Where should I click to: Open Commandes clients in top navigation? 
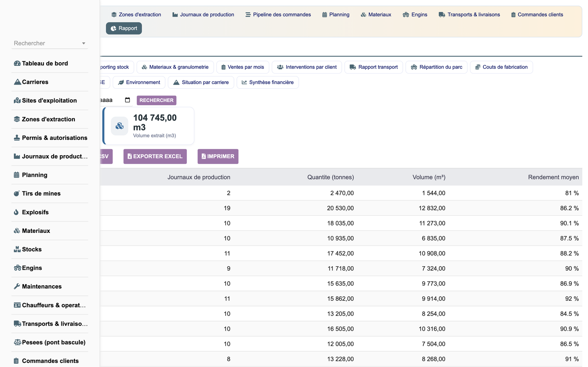tap(537, 15)
